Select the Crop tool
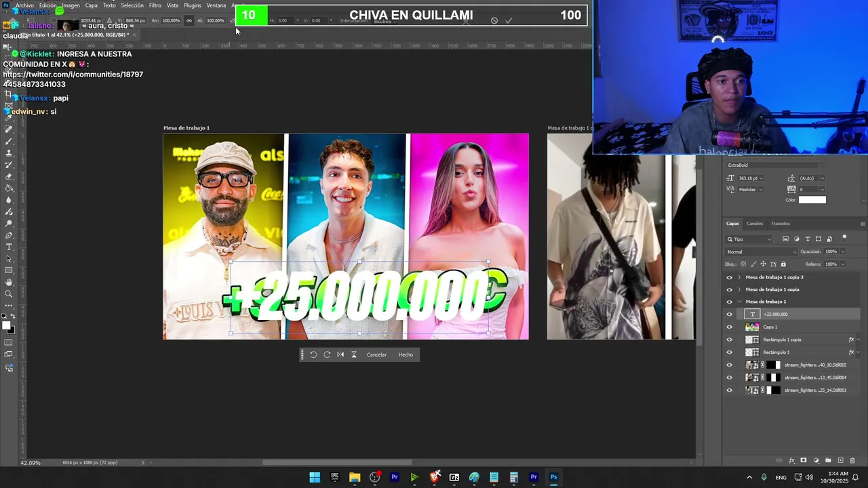 click(x=9, y=94)
